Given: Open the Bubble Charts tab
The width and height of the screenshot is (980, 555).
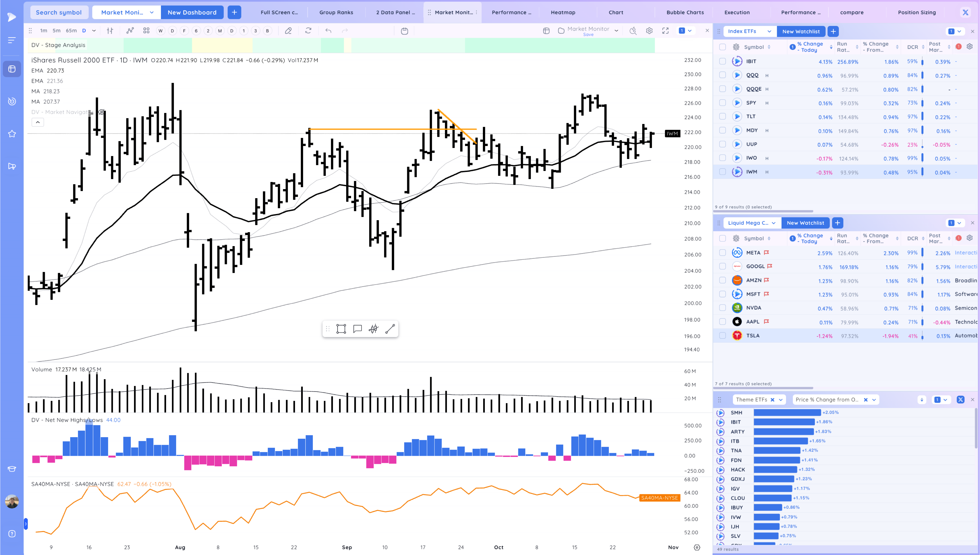Looking at the screenshot, I should pyautogui.click(x=685, y=12).
